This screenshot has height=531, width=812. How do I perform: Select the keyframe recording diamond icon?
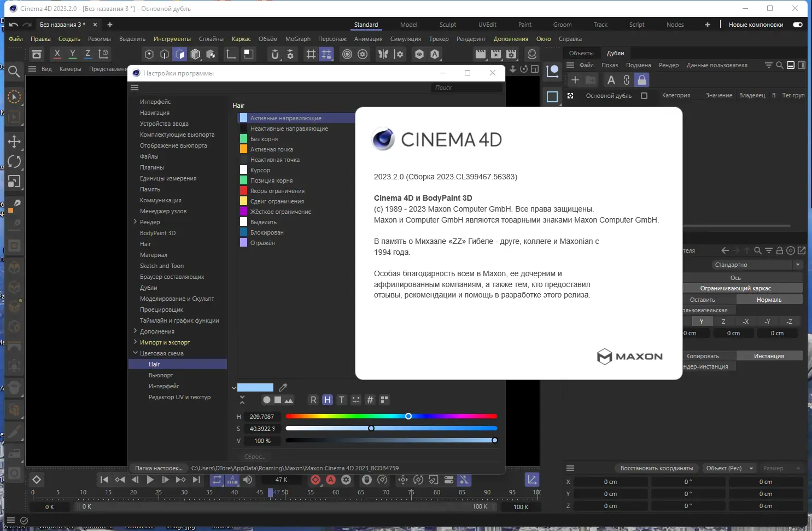tap(315, 480)
